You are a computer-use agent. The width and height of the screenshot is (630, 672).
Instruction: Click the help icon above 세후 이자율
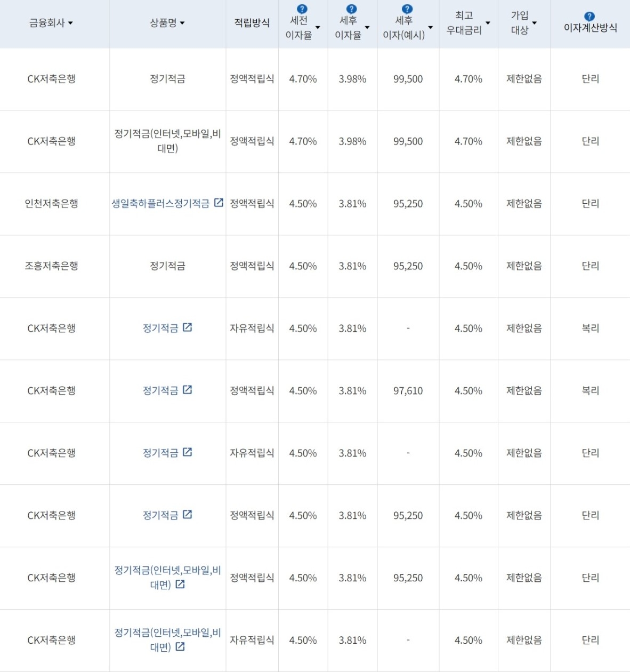pyautogui.click(x=351, y=8)
